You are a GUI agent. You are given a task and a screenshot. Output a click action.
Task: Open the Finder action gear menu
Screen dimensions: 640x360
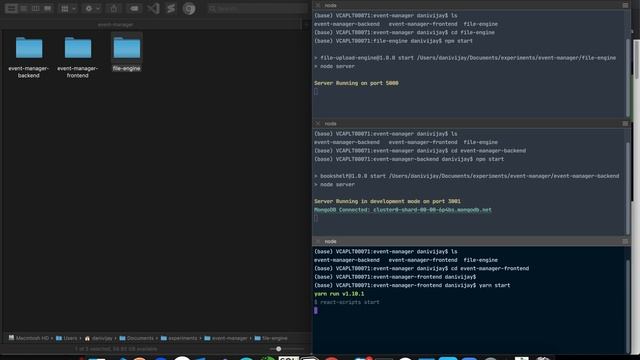click(91, 8)
